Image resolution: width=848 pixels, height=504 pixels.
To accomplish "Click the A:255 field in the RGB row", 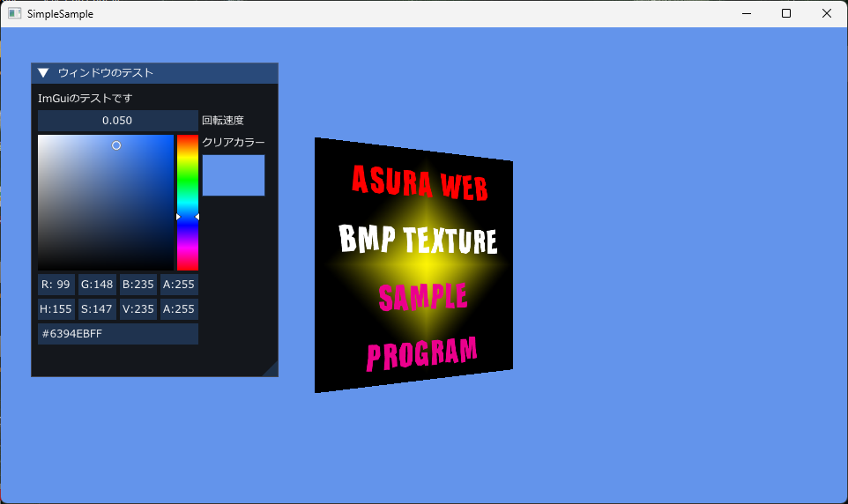I will (179, 285).
